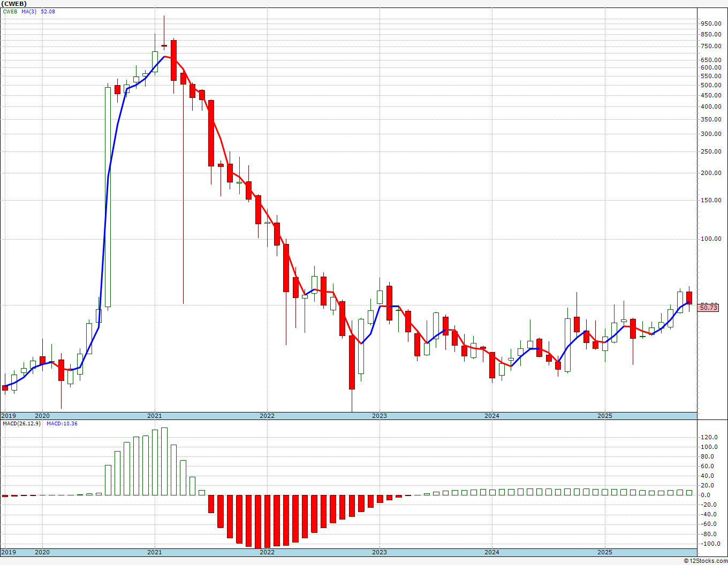Click the MACD(26,12,9) indicator label
Screen dimensions: 728x565
[22, 424]
